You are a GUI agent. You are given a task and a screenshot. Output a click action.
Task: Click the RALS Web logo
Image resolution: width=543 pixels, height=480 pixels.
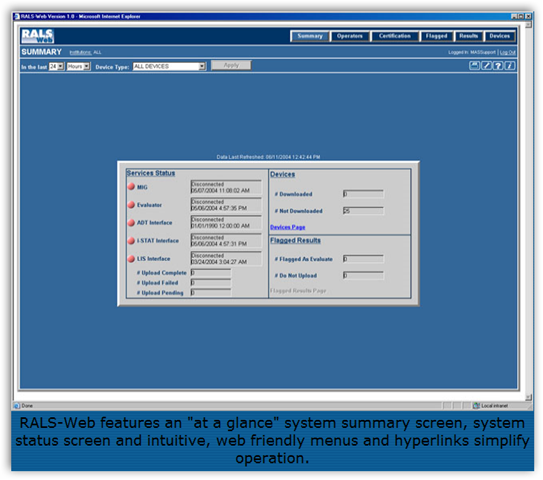point(37,36)
